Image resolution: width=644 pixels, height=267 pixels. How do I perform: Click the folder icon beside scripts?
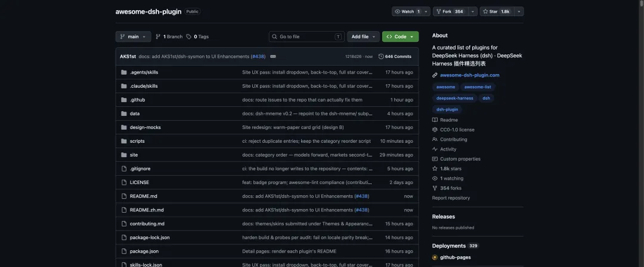coord(124,141)
